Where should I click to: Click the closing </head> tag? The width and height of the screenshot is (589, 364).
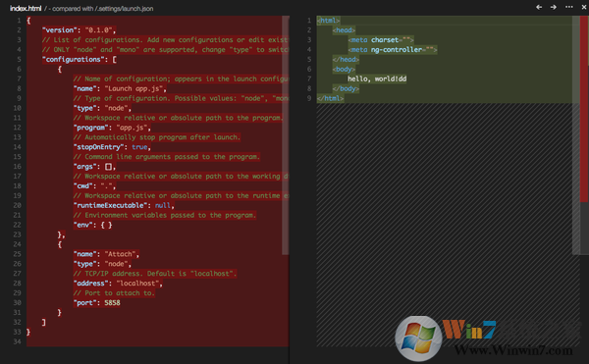tap(346, 59)
